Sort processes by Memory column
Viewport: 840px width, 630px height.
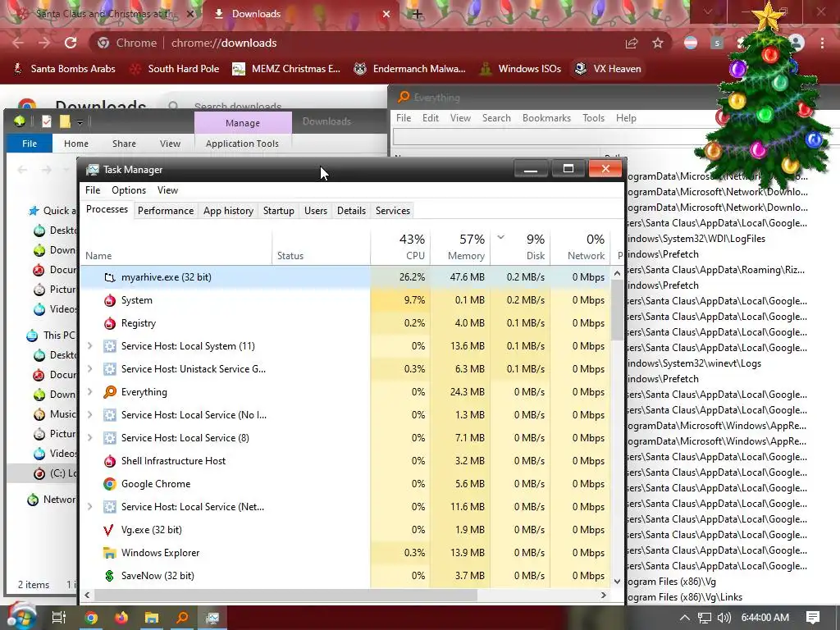(460, 247)
